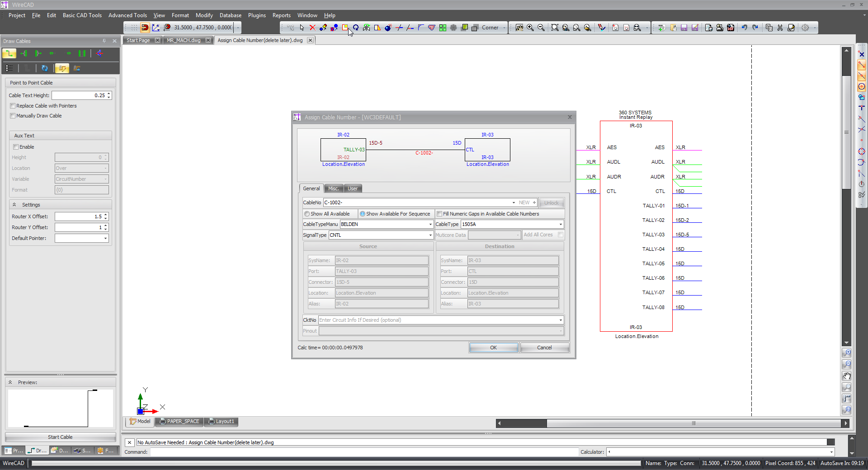Click the settings gear toolbar icon
Image resolution: width=868 pixels, height=470 pixels.
point(805,28)
